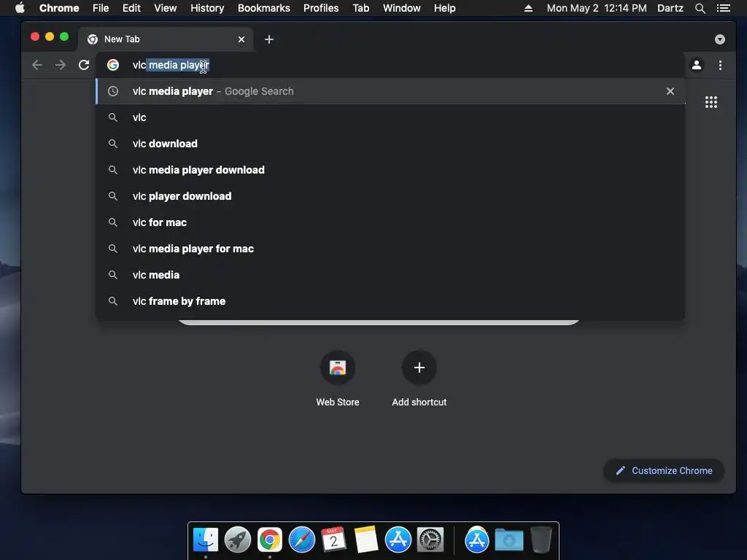Reload the page with the refresh icon
The height and width of the screenshot is (560, 747).
(x=84, y=65)
